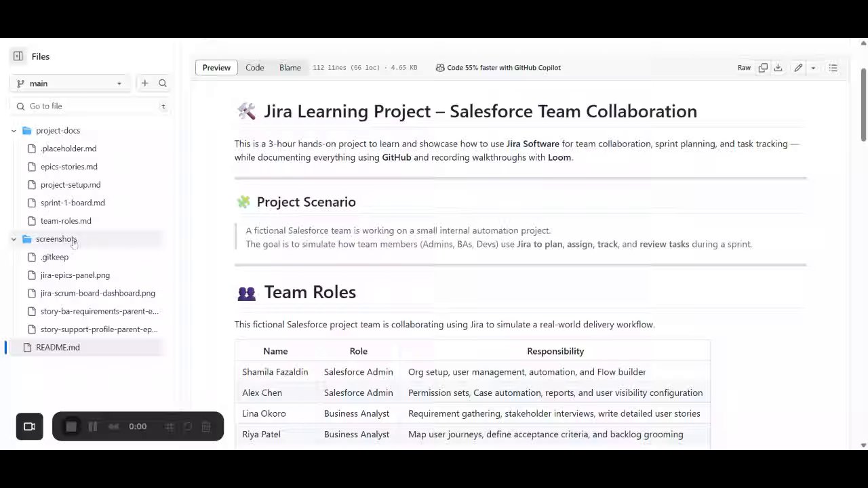Image resolution: width=868 pixels, height=488 pixels.
Task: Switch to the Blame tab
Action: (x=290, y=68)
